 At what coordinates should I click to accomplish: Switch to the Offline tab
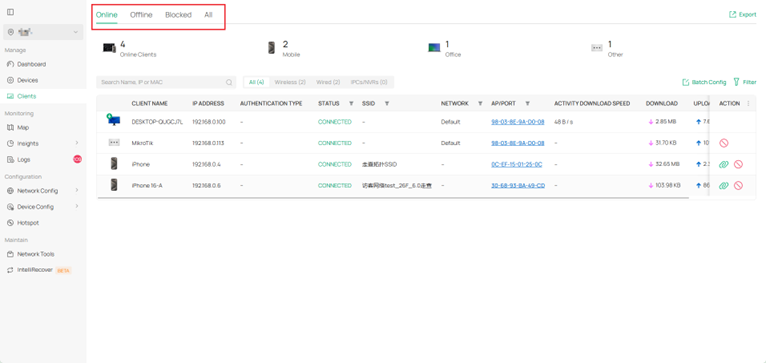point(141,15)
